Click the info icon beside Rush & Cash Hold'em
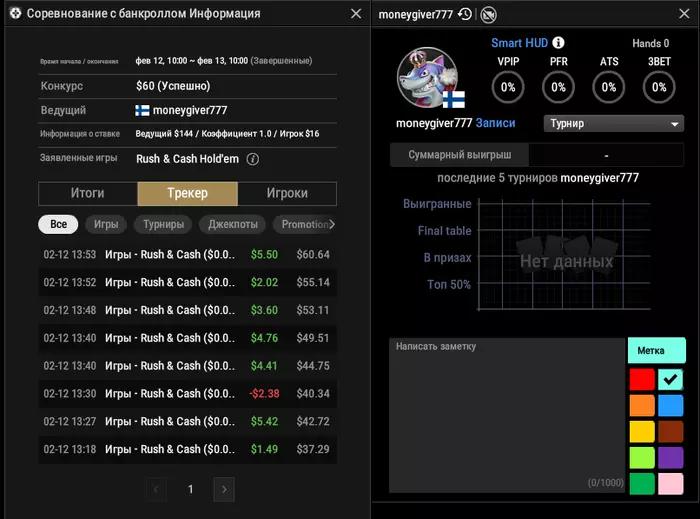 point(253,159)
